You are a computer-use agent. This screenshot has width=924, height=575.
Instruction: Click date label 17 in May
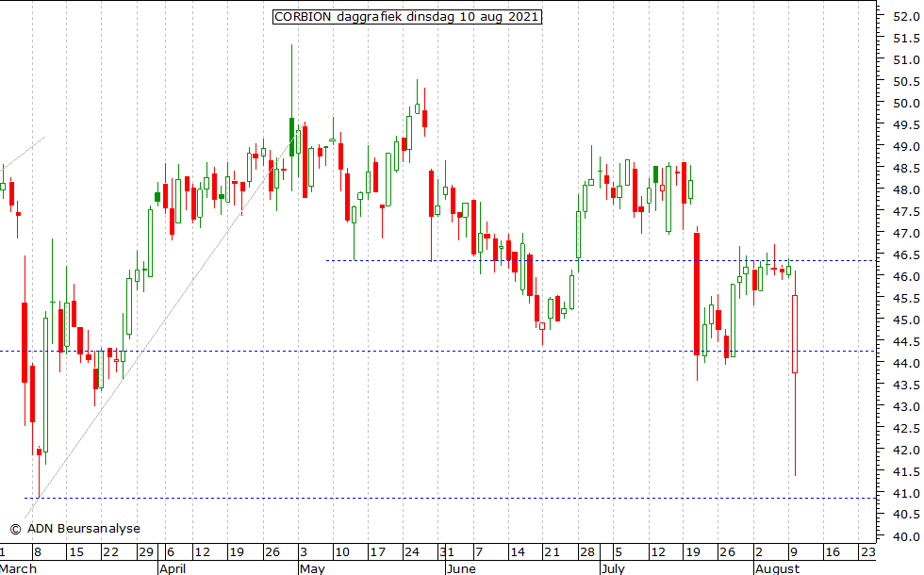377,552
